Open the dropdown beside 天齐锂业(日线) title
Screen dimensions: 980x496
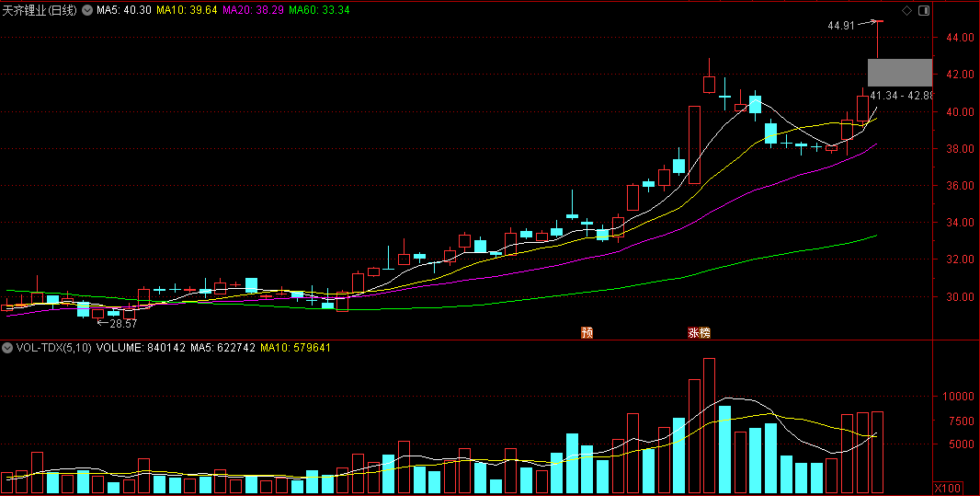tap(86, 11)
